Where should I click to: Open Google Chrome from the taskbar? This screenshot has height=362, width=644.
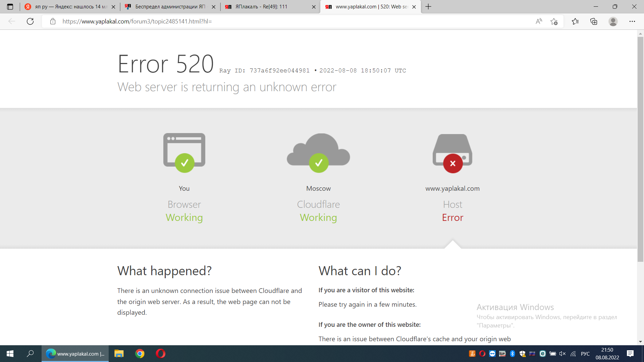pyautogui.click(x=140, y=354)
